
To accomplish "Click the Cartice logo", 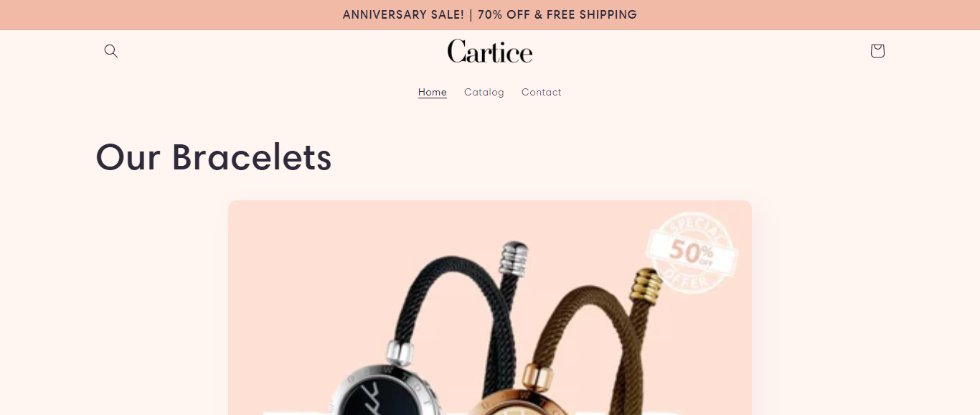I will point(490,51).
